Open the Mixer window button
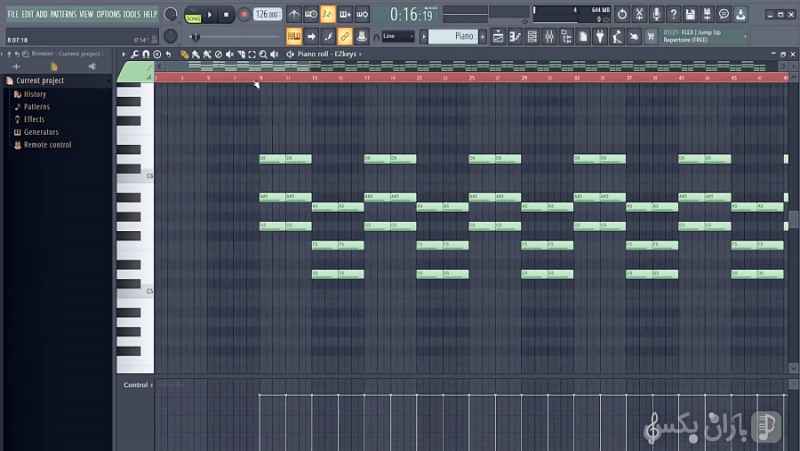Screen dimensions: 800x451 click(549, 36)
